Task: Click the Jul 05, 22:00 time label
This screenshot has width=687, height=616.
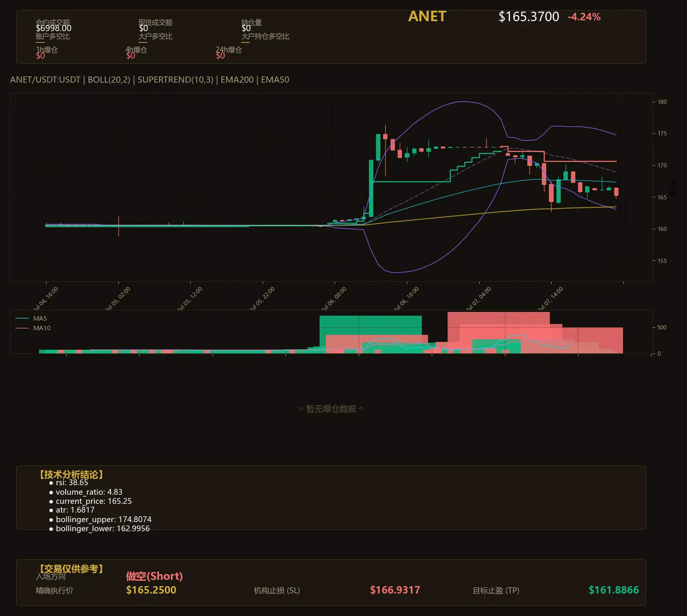Action: pyautogui.click(x=262, y=298)
